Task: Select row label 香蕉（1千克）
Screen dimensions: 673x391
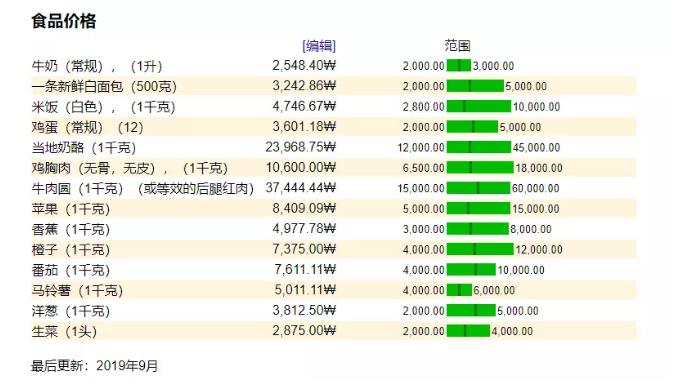Action: [71, 229]
